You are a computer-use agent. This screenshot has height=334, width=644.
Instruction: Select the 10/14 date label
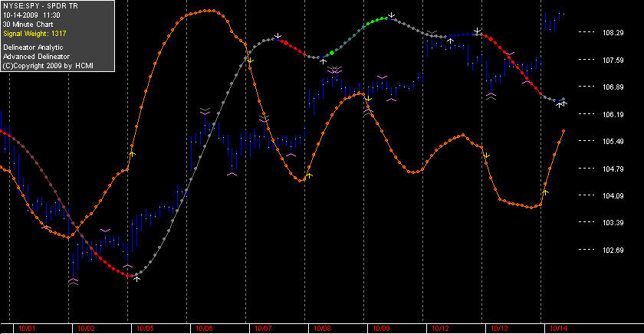pyautogui.click(x=559, y=329)
